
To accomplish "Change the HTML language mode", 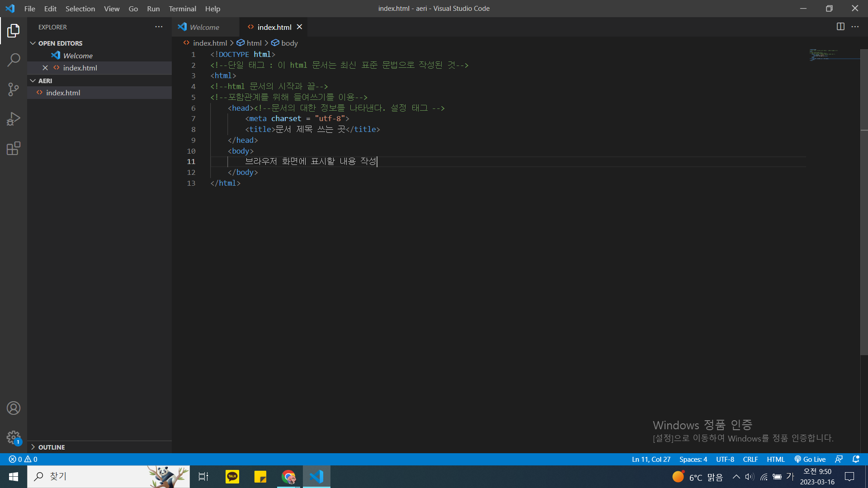I will [x=775, y=459].
